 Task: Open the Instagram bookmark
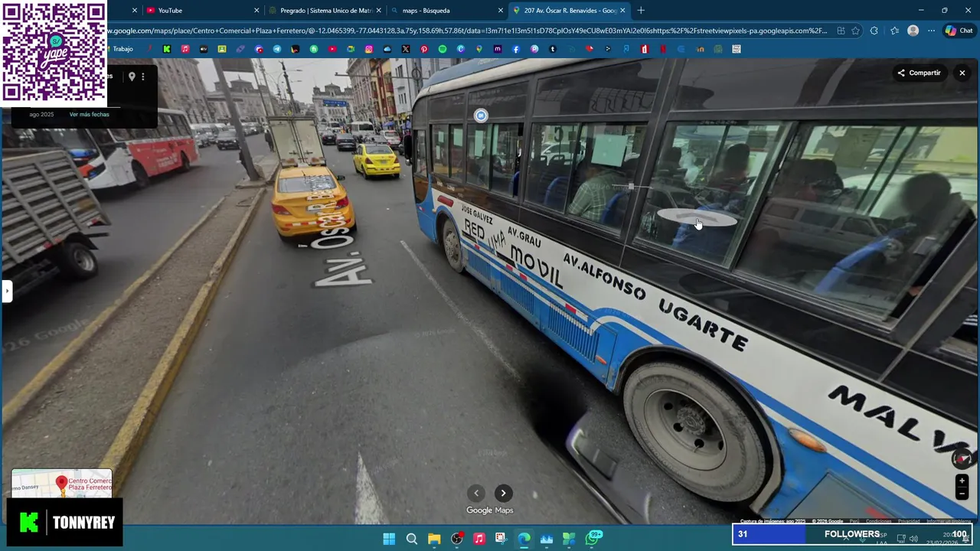(369, 49)
